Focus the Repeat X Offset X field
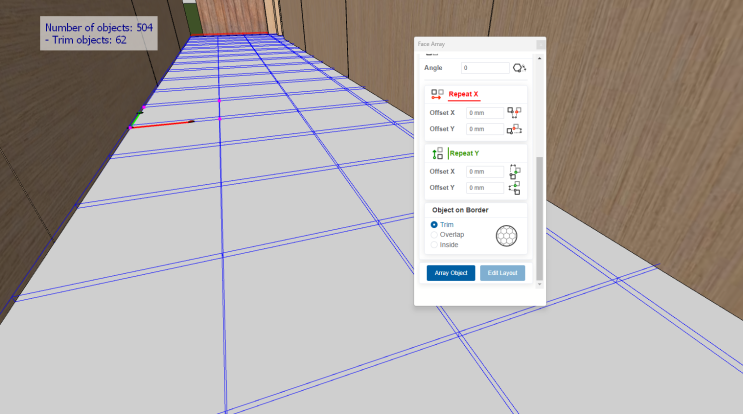Image resolution: width=743 pixels, height=414 pixels. click(484, 113)
